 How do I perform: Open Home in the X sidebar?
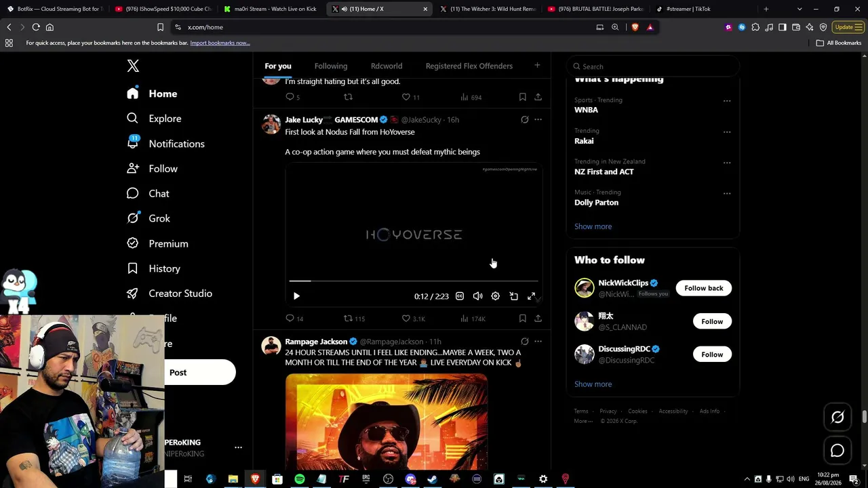pos(152,94)
